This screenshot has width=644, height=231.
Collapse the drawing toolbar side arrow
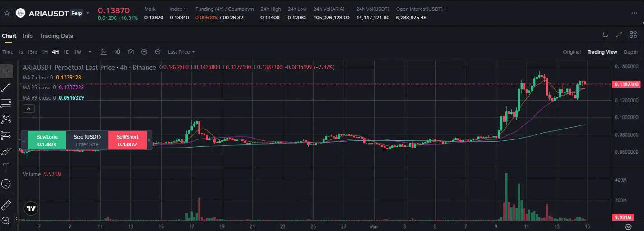click(17, 219)
